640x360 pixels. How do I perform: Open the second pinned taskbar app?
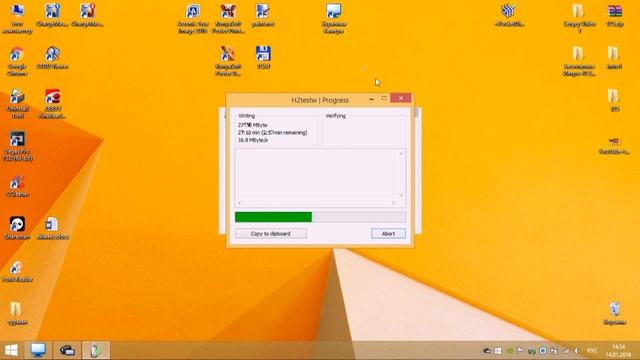tap(67, 350)
